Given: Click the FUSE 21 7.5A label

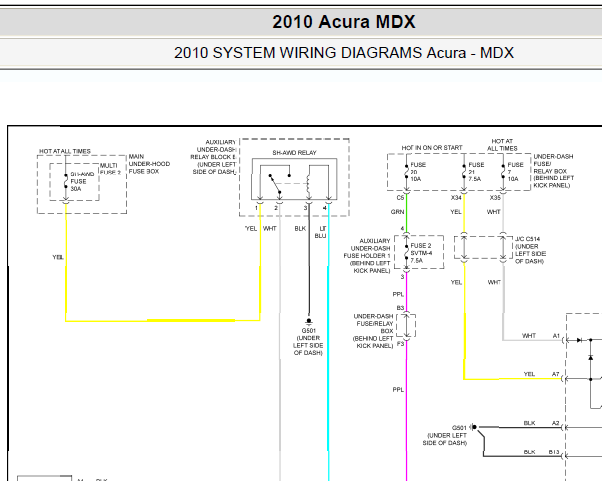Looking at the screenshot, I should click(476, 172).
